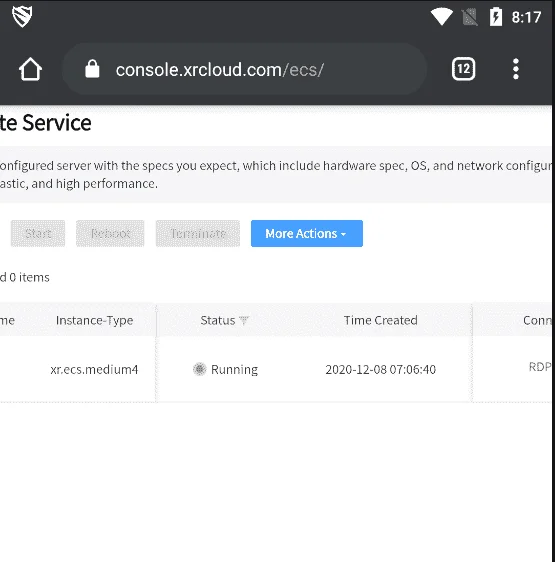Click the Time Created column header

(380, 320)
